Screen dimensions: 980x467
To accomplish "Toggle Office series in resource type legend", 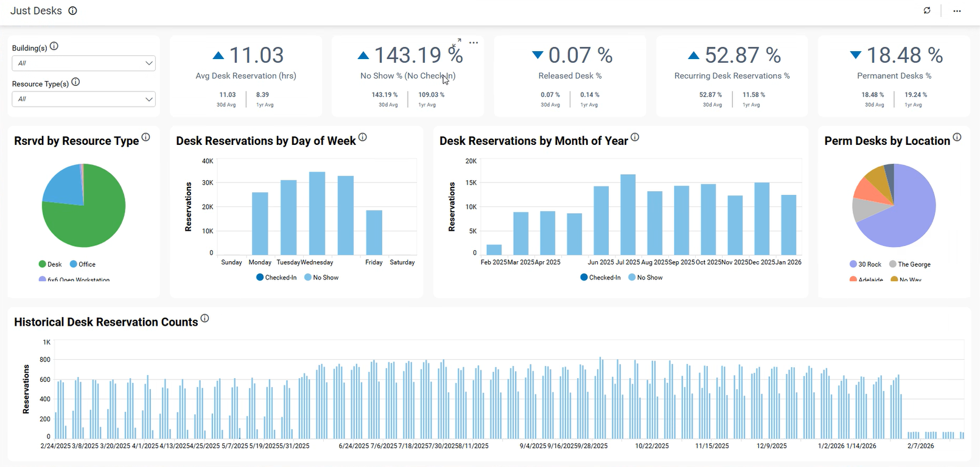I will click(83, 264).
